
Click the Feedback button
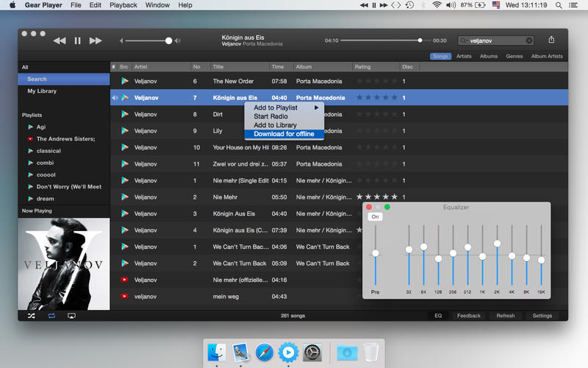click(x=469, y=316)
